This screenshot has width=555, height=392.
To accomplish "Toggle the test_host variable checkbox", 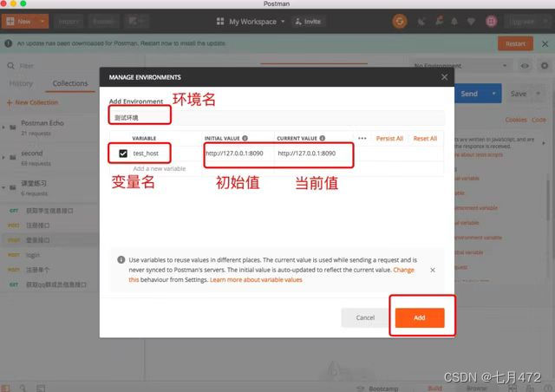I will click(123, 154).
